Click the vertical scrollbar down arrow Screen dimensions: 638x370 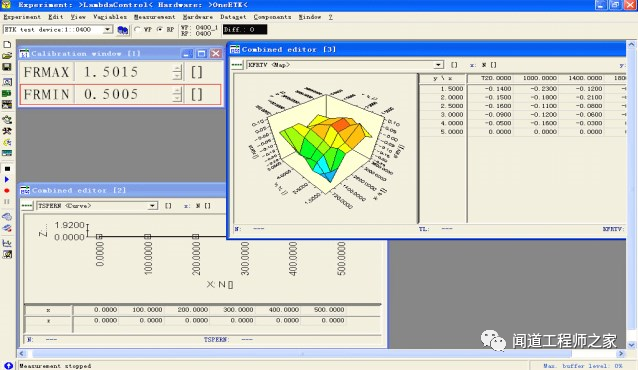click(631, 345)
